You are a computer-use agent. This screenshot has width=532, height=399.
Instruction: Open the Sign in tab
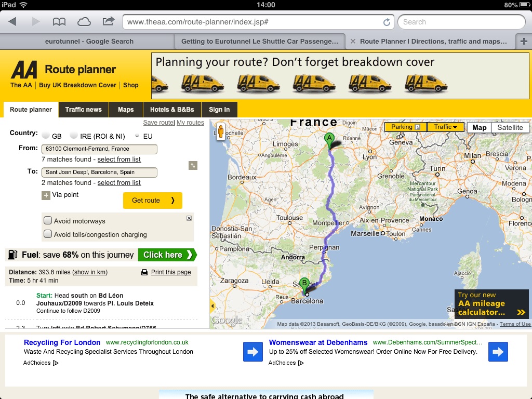tap(219, 110)
